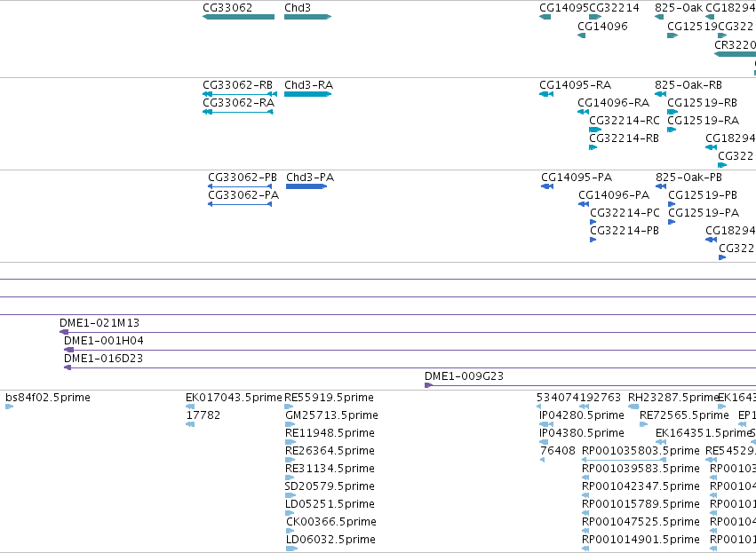Viewport: 756px width, 553px height.
Task: Click the bs84f02.5prime EST label
Action: 48,398
